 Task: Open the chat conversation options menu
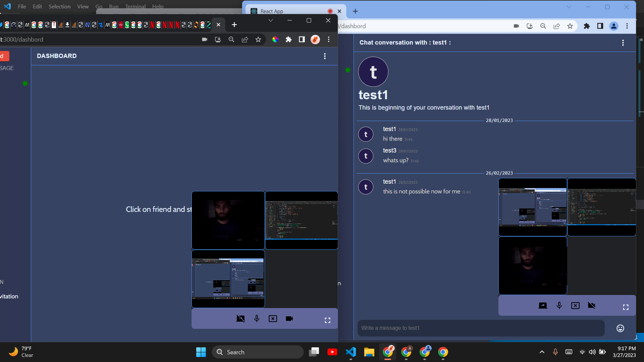[x=623, y=43]
